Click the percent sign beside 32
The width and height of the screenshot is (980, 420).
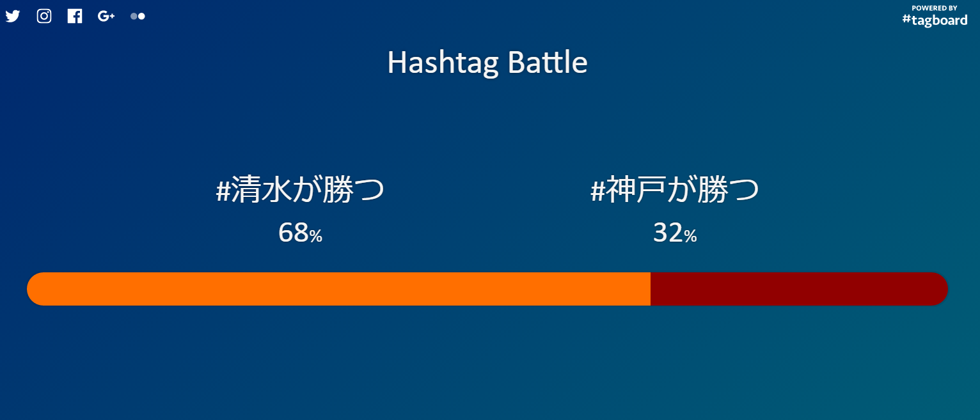pyautogui.click(x=690, y=237)
